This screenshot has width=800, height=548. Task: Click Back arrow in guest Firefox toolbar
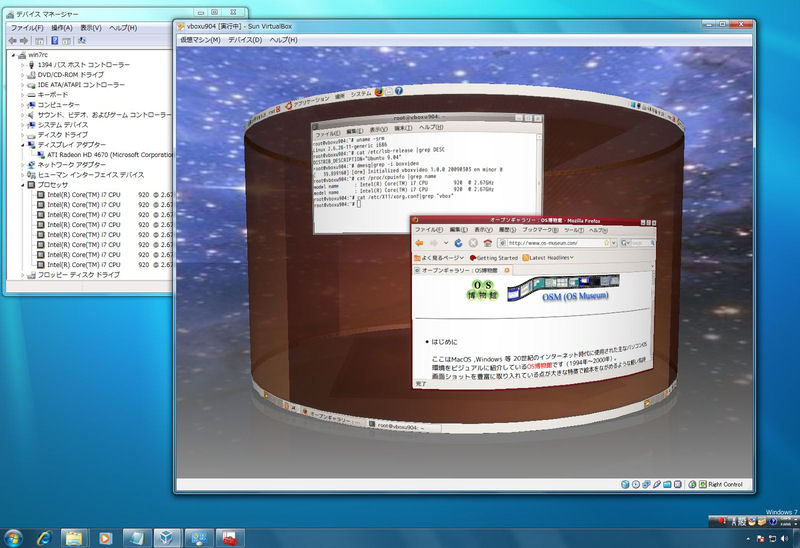(419, 243)
